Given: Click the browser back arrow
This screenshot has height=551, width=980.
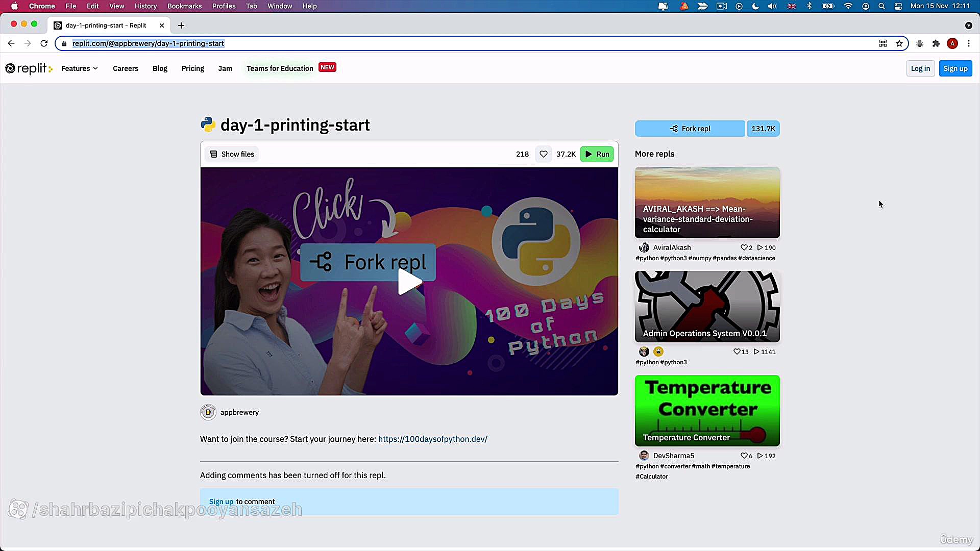Looking at the screenshot, I should tap(11, 43).
